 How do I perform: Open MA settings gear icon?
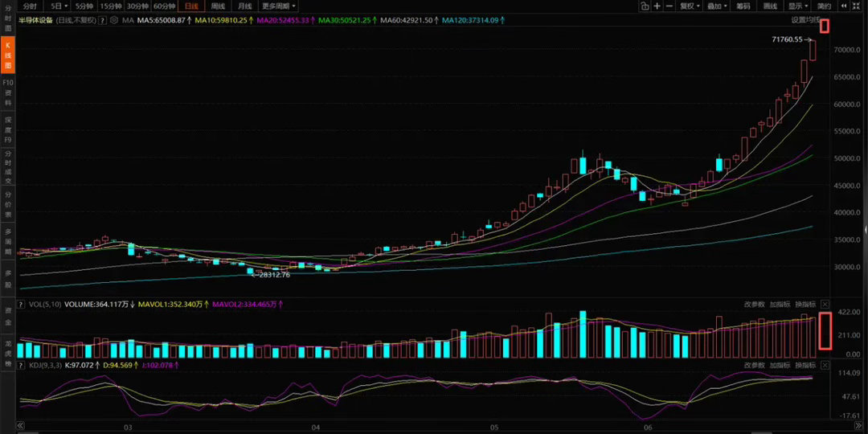(114, 20)
